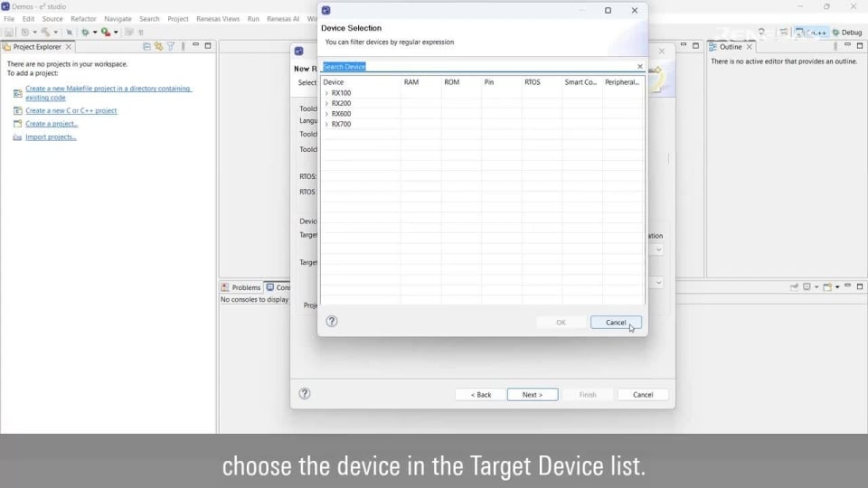Open the Source menu
The image size is (868, 488).
52,19
